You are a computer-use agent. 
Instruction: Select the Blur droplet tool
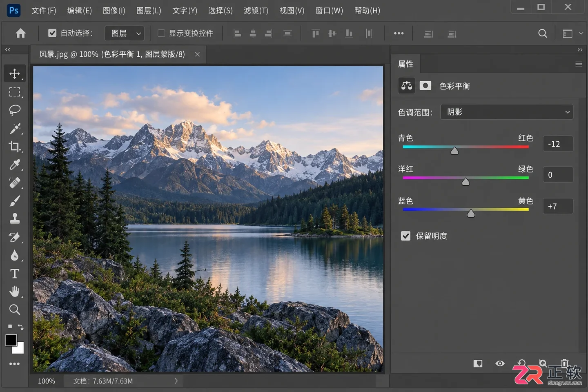point(15,255)
